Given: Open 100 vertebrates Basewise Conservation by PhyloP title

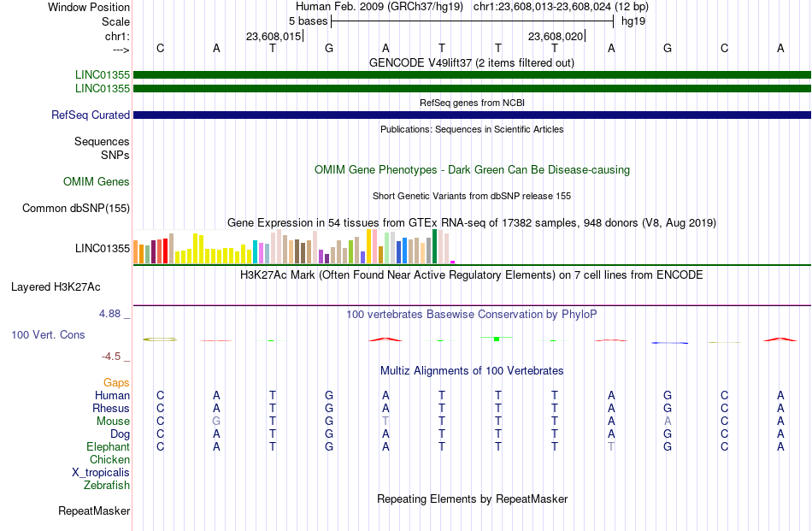Looking at the screenshot, I should pos(472,315).
